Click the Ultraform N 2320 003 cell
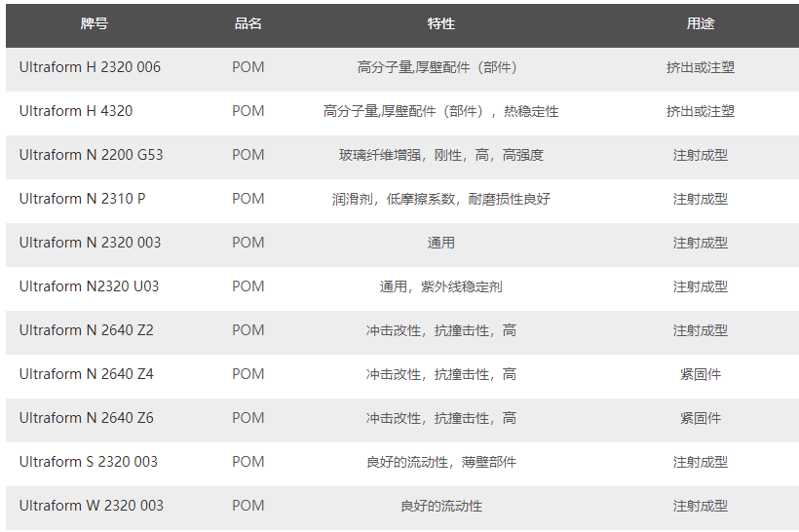This screenshot has height=532, width=799. point(90,243)
